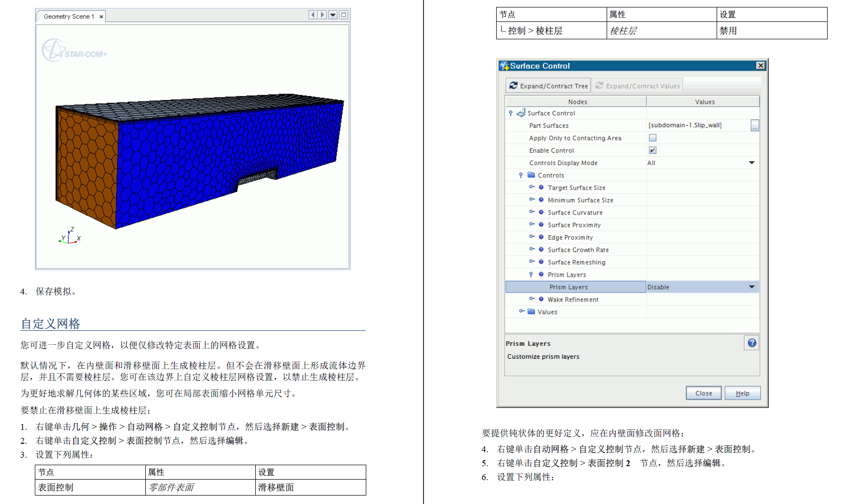Expand the Surface Growth Rate node
This screenshot has height=504, width=849.
pos(532,249)
